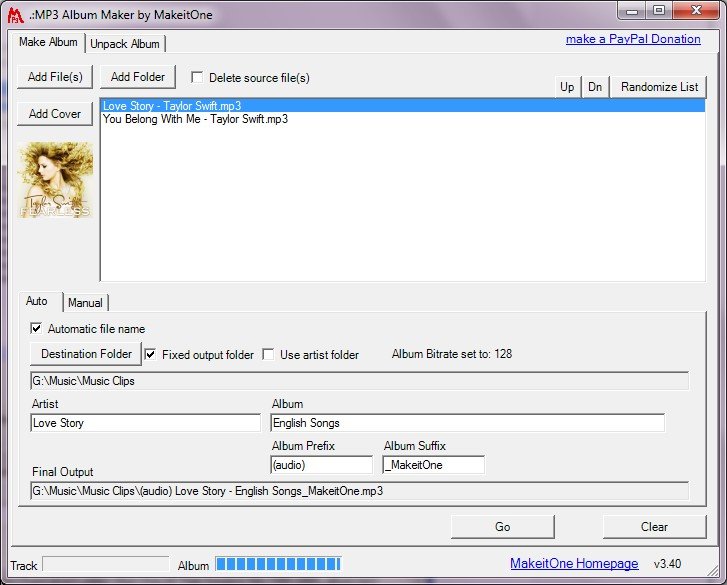This screenshot has width=727, height=585.
Task: Open the Manual tab
Action: [85, 303]
